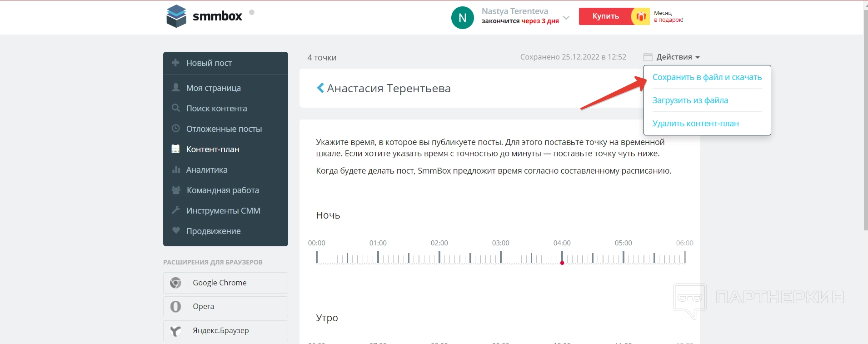Set a point at 03:00 on night timeline
Image resolution: width=868 pixels, height=344 pixels.
point(501,258)
